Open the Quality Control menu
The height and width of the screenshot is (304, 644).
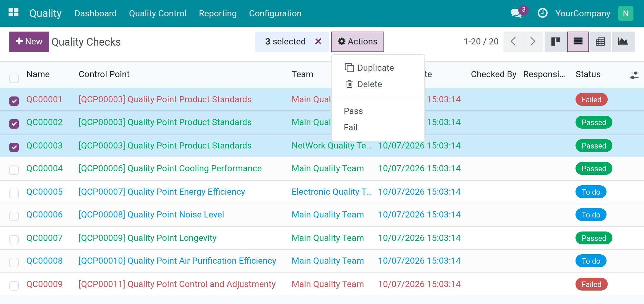tap(157, 13)
